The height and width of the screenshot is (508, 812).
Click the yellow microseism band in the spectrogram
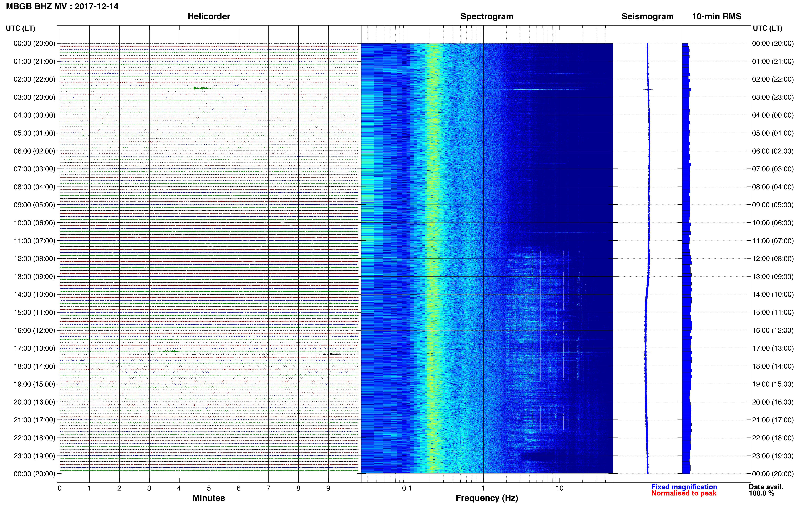[433, 258]
